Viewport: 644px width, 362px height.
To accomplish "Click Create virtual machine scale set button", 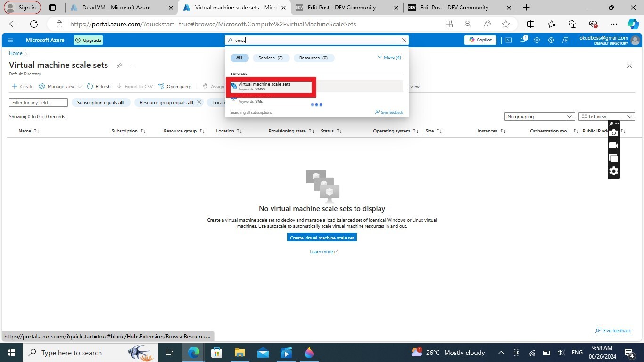I will tap(322, 238).
